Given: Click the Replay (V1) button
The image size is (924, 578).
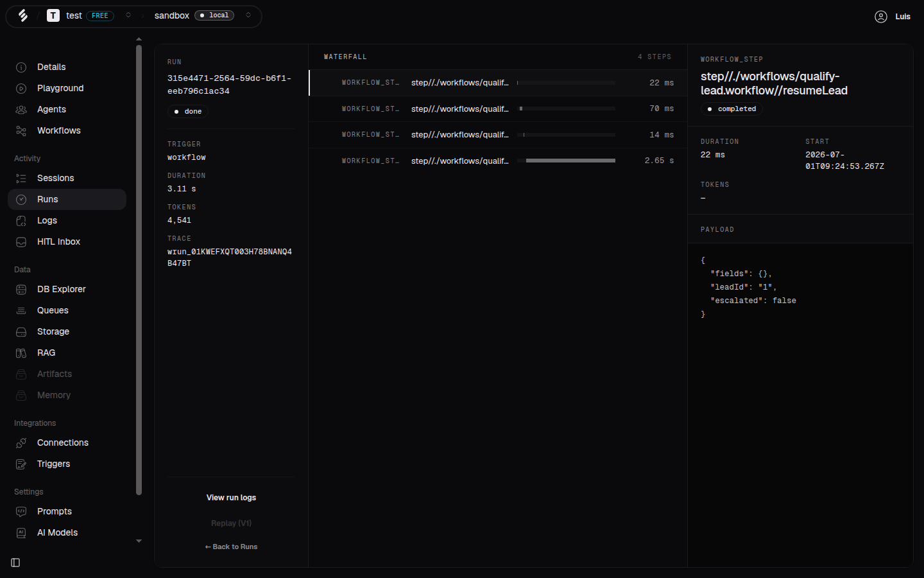Looking at the screenshot, I should coord(231,523).
